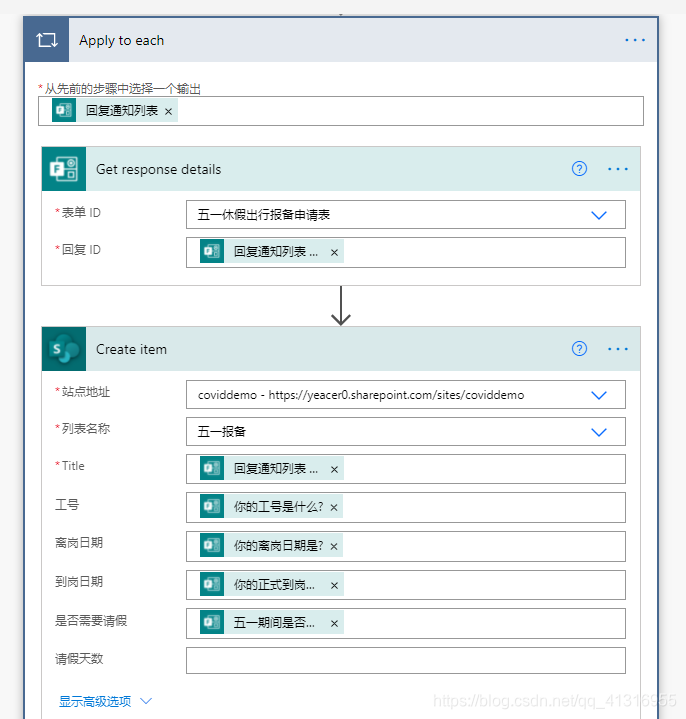Screen dimensions: 686x719
Task: Remove the token from the Title field
Action: [334, 470]
